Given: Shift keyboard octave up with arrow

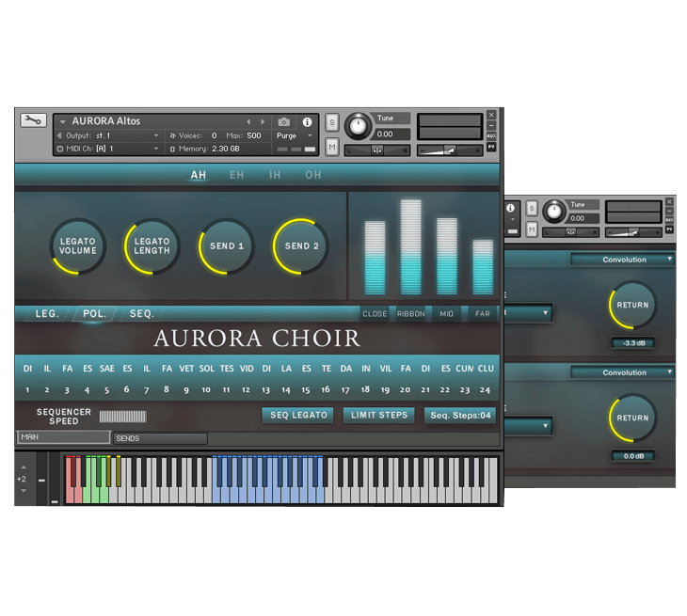Looking at the screenshot, I should pyautogui.click(x=24, y=467).
